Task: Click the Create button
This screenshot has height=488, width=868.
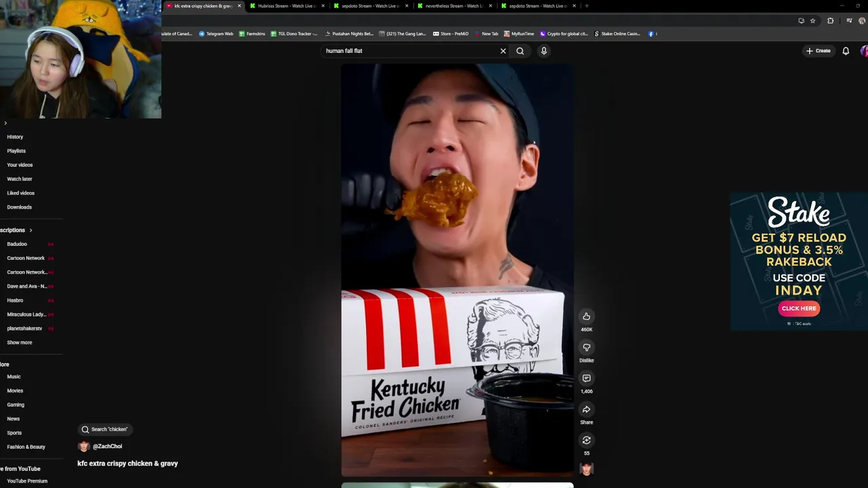Action: pos(818,51)
